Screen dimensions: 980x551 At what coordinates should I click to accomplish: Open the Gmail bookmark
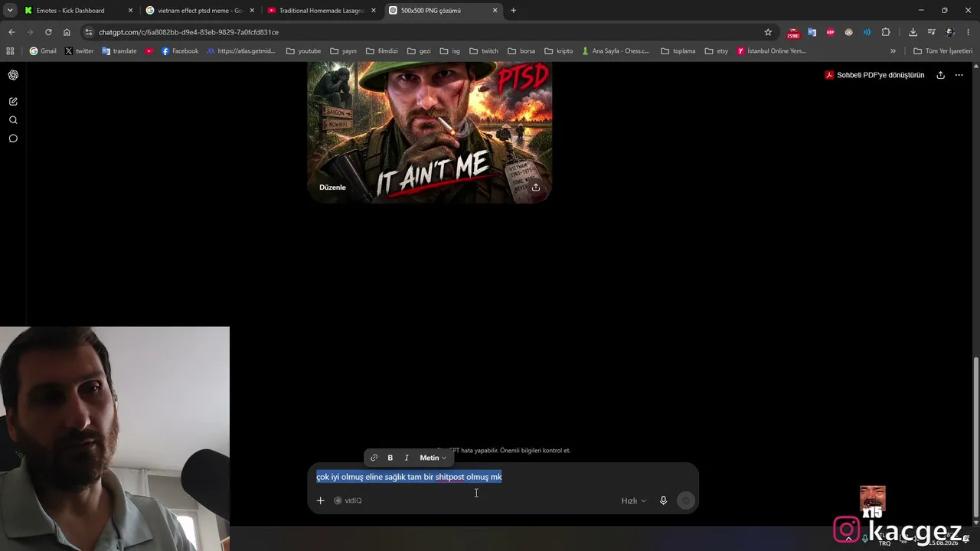click(x=43, y=51)
